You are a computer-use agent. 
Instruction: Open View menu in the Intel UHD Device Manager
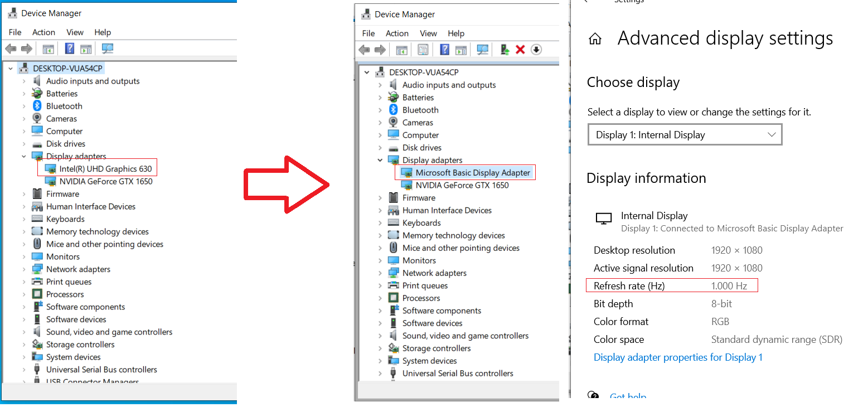[x=75, y=32]
